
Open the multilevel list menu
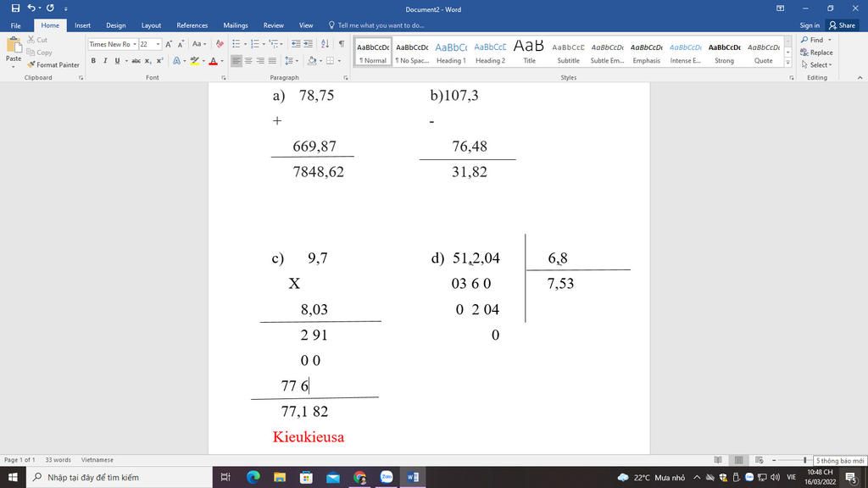[275, 44]
